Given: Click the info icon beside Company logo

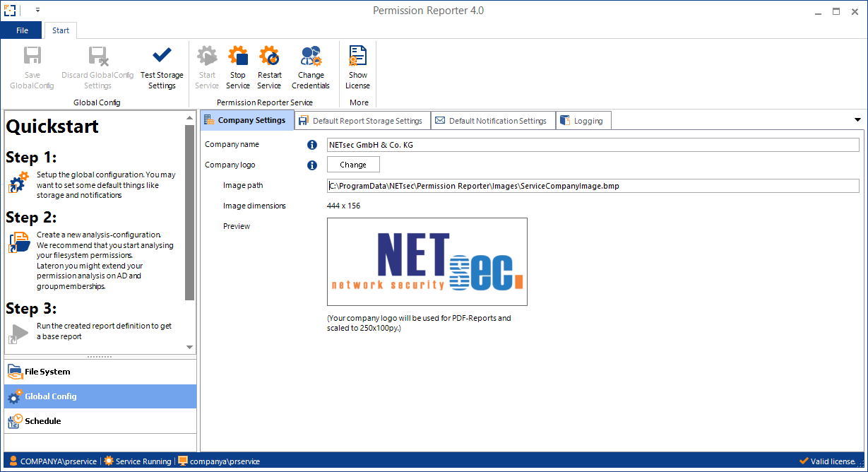Looking at the screenshot, I should point(312,165).
